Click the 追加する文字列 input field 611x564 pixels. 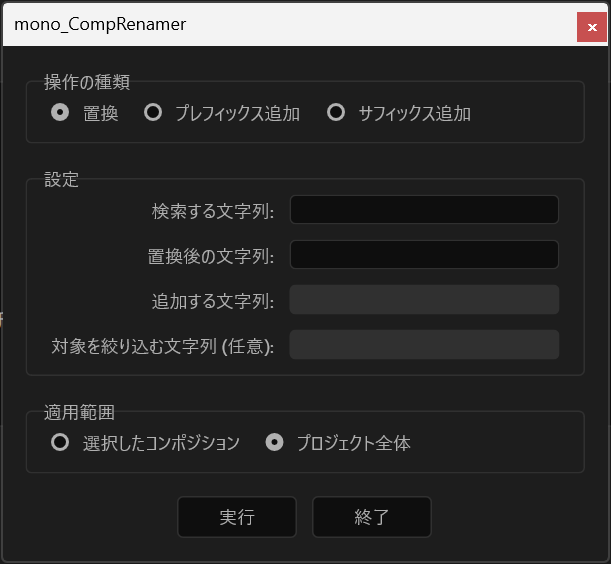[423, 300]
